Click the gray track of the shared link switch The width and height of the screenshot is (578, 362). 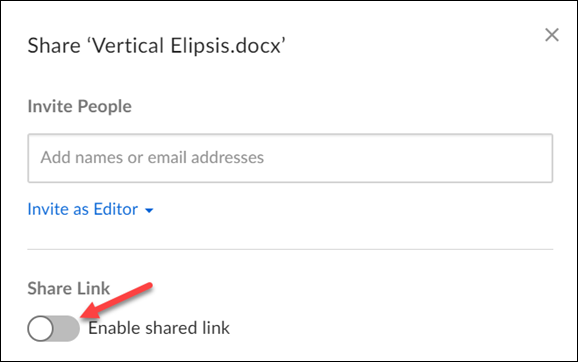tap(67, 328)
